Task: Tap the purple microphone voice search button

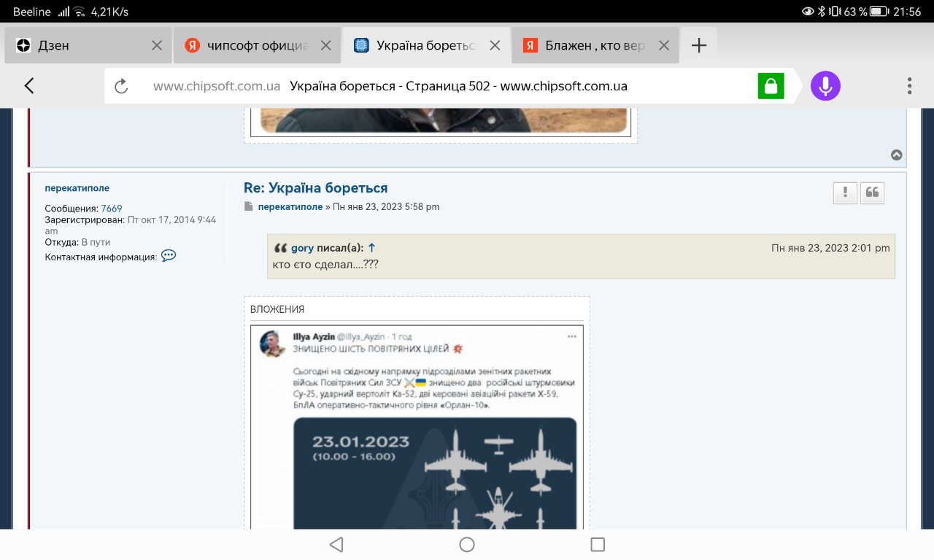Action: 825,86
